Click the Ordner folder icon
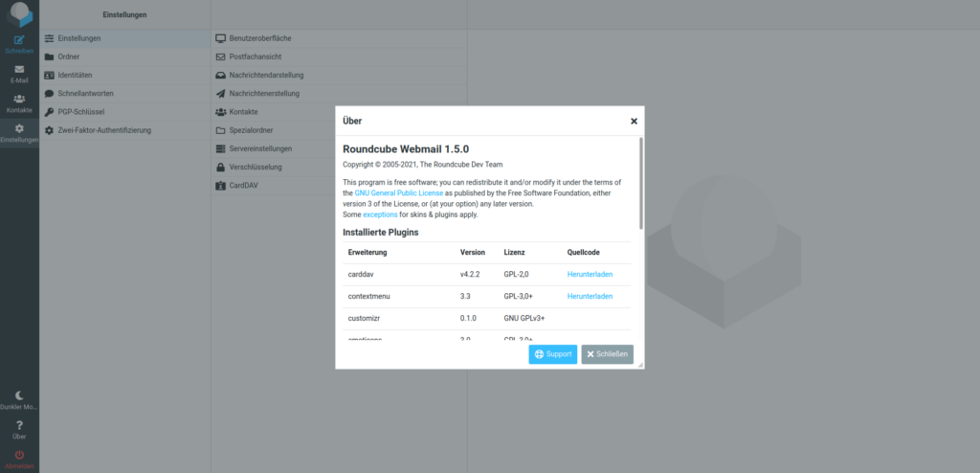This screenshot has height=473, width=980. (50, 56)
